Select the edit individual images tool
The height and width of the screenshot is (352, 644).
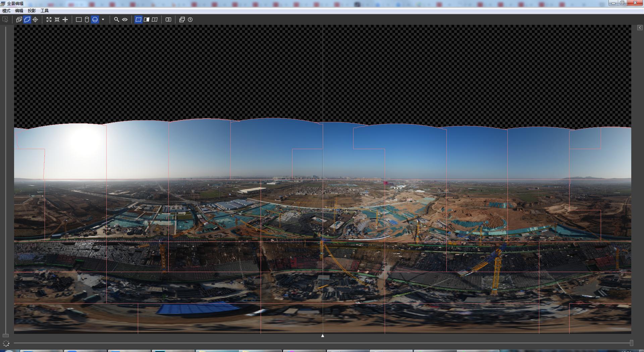pos(27,19)
